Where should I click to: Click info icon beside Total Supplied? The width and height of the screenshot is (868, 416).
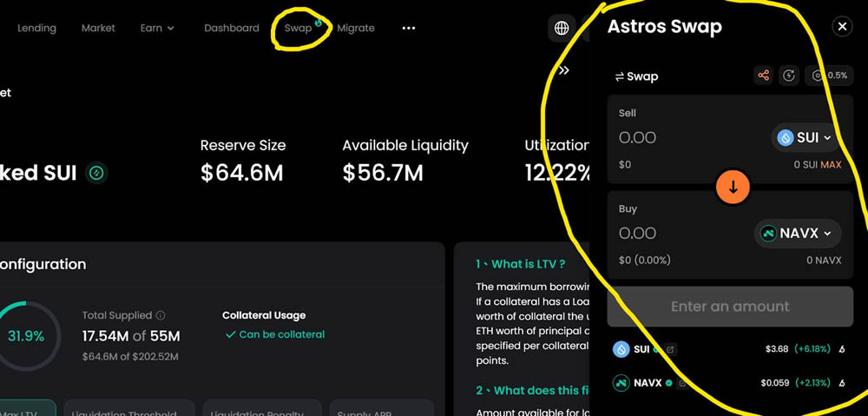coord(161,315)
